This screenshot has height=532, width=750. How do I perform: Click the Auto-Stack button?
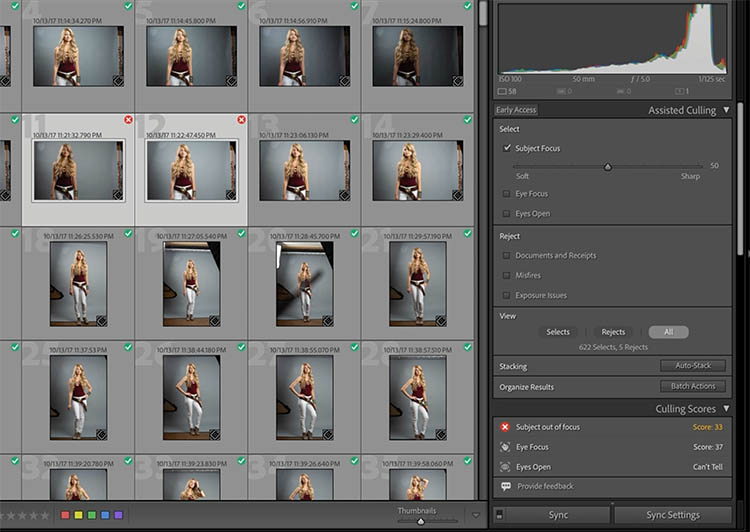point(692,366)
